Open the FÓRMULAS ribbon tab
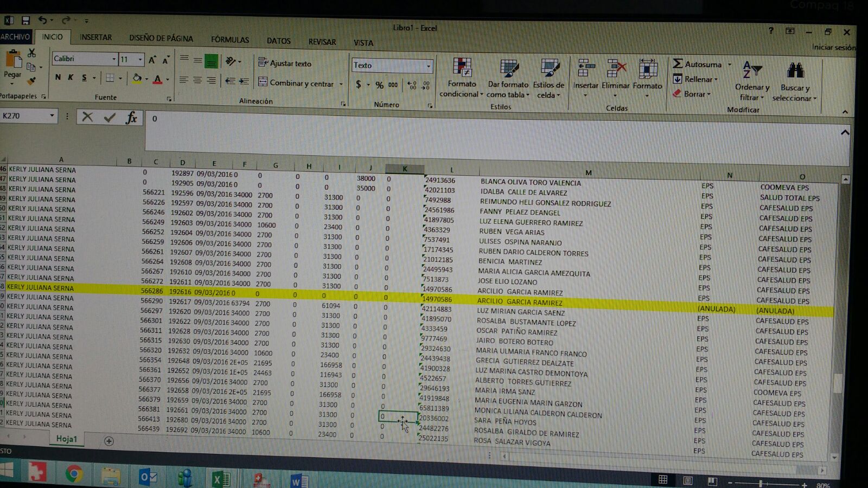Viewport: 868px width, 488px height. (x=229, y=40)
